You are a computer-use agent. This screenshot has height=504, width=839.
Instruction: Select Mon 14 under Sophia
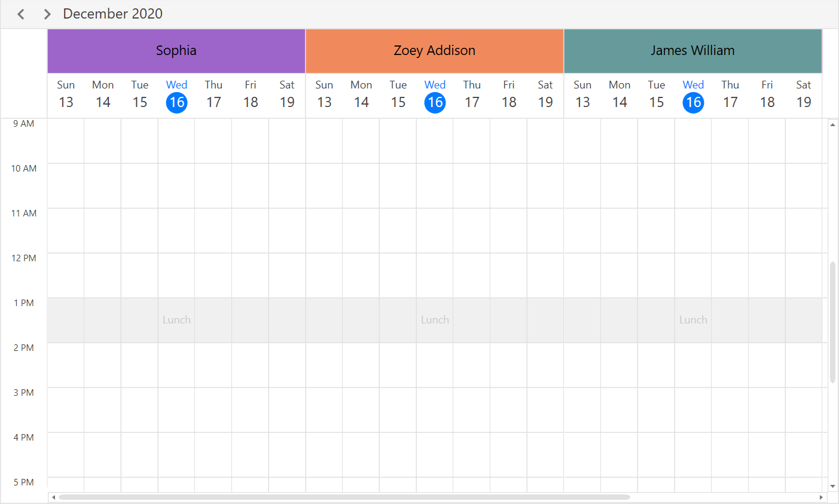click(x=103, y=95)
